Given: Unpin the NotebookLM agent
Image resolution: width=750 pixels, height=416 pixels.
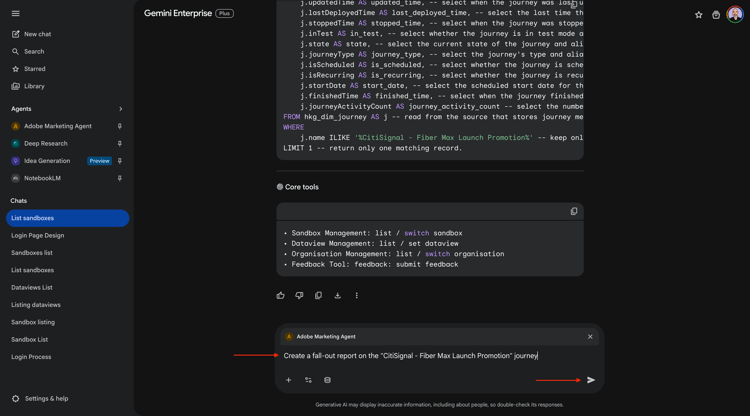Looking at the screenshot, I should tap(120, 178).
